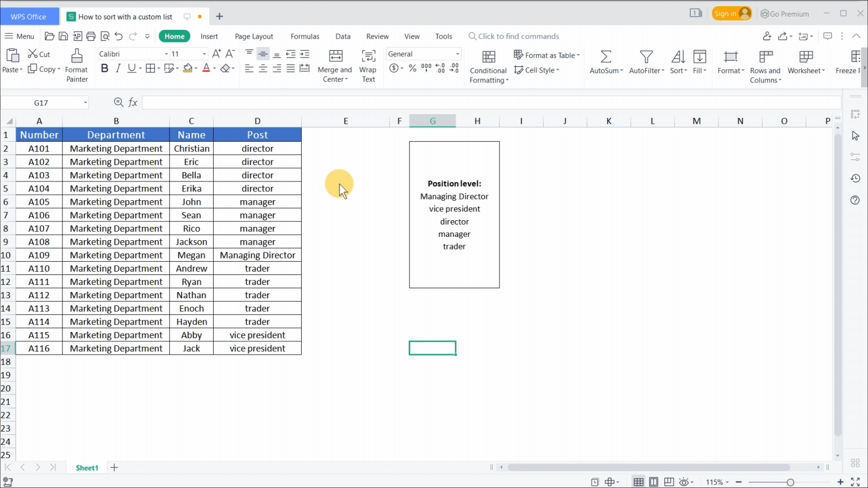Image resolution: width=868 pixels, height=488 pixels.
Task: Click the comma thousands separator icon
Action: click(x=426, y=68)
